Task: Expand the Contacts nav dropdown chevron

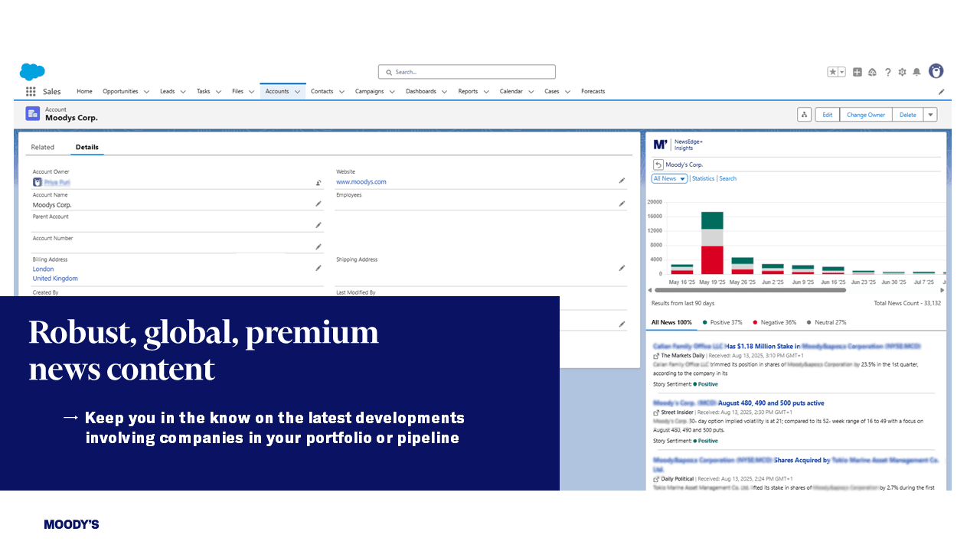Action: 341,92
